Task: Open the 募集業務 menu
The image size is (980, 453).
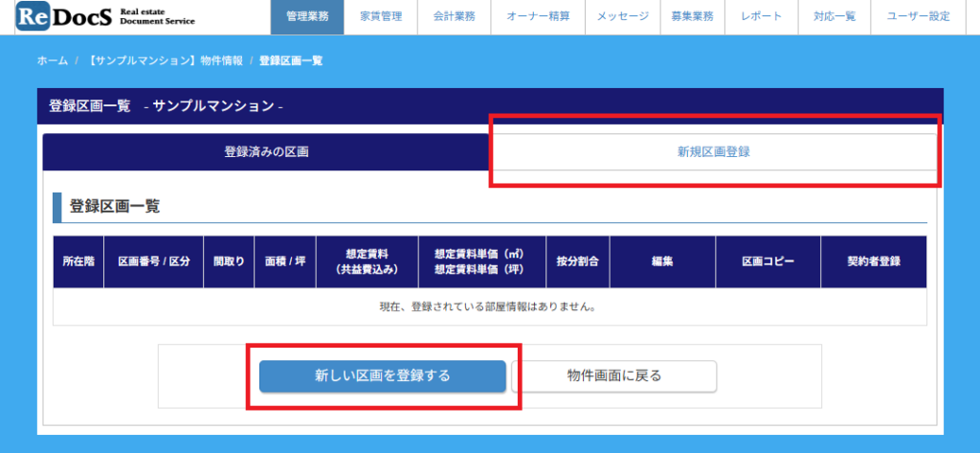Action: (691, 16)
